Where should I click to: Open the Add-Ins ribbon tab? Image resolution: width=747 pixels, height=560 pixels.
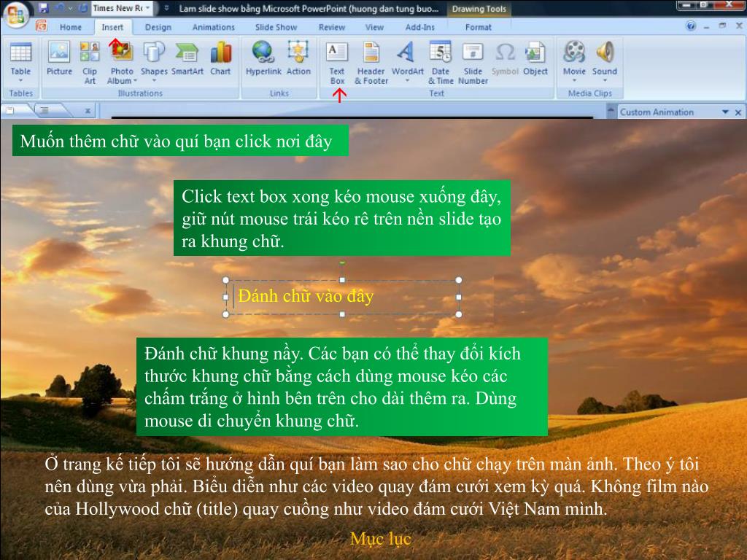[419, 27]
